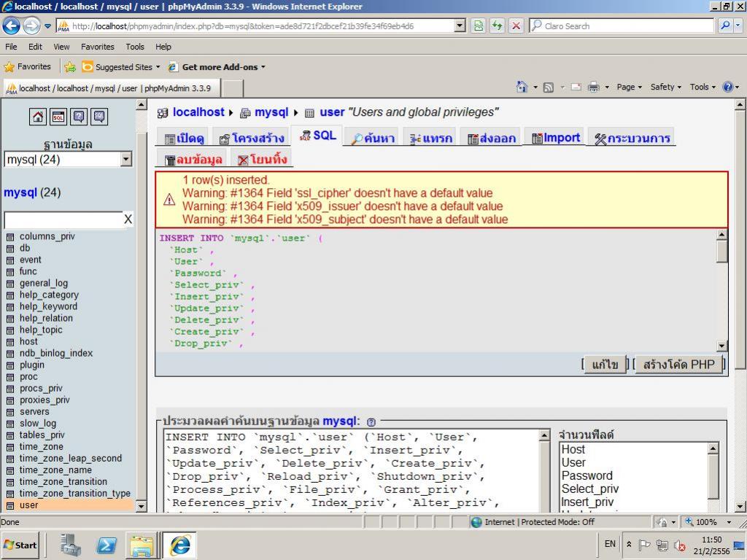Image resolution: width=747 pixels, height=560 pixels.
Task: Click the IE Help question mark icon
Action: pos(727,87)
